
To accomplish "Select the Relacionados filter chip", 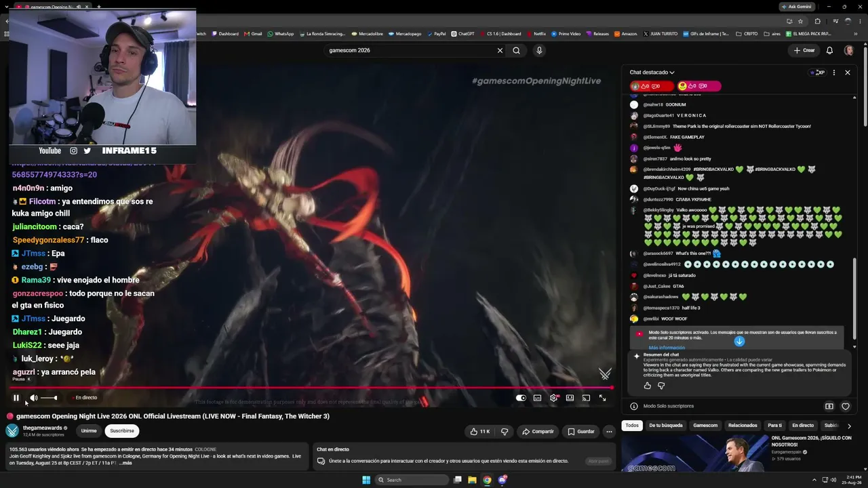I will [743, 426].
